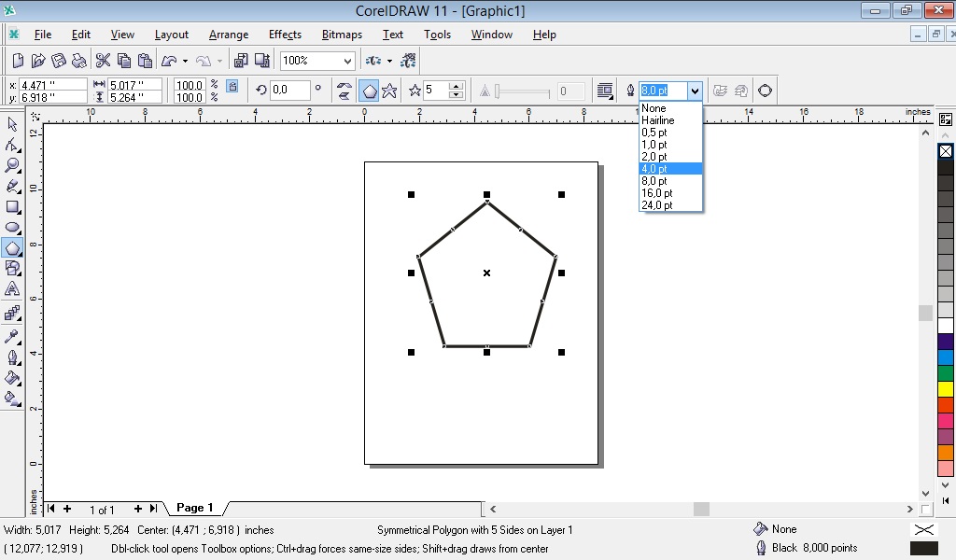Screen dimensions: 956x560
Task: Click the Save icon in toolbar
Action: coord(59,61)
